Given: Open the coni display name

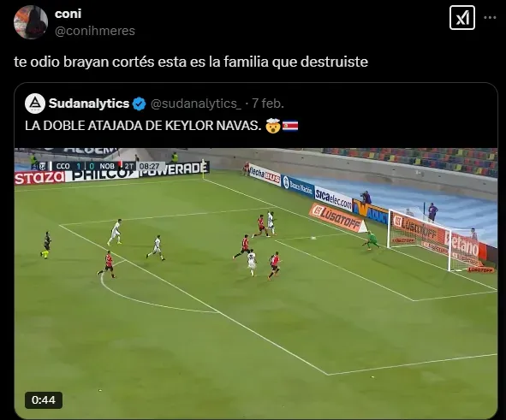Looking at the screenshot, I should tap(68, 14).
